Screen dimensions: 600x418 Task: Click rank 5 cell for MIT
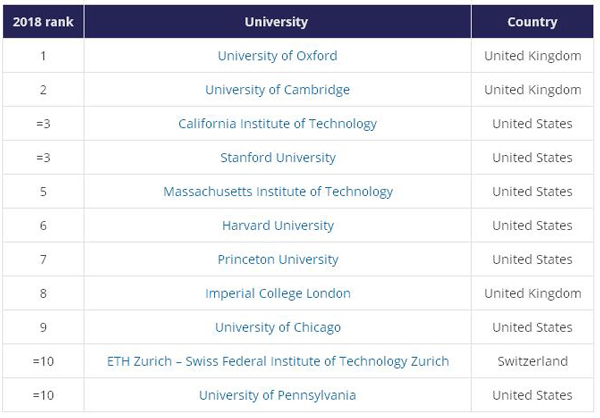[x=42, y=192]
